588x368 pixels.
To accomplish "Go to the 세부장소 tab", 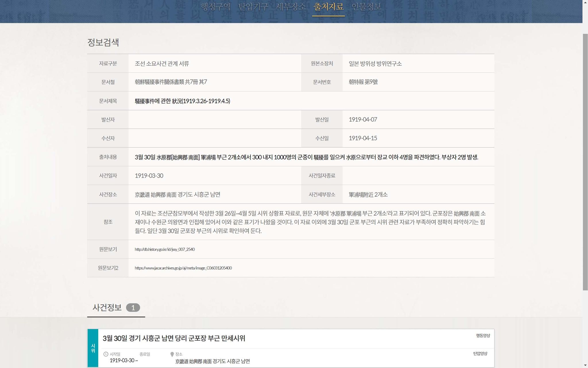I will pos(291,7).
